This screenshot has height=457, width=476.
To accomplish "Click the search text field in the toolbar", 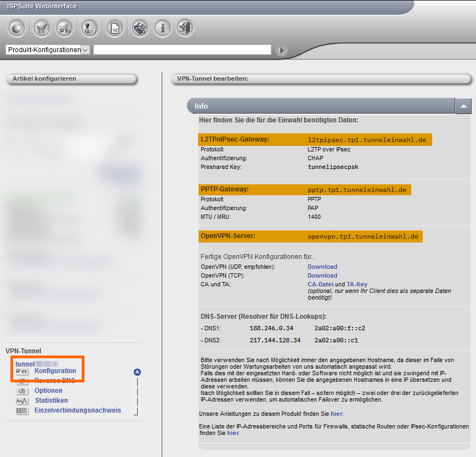I will click(x=182, y=50).
